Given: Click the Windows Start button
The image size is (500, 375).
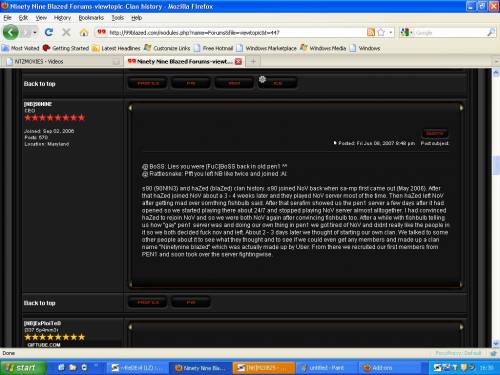Looking at the screenshot, I should coord(22,368).
